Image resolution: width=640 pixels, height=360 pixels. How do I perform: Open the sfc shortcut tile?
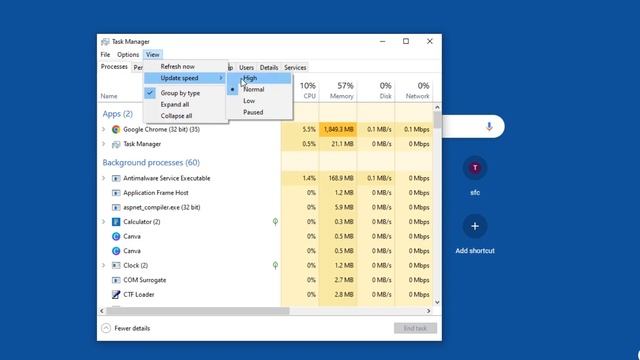pyautogui.click(x=475, y=168)
